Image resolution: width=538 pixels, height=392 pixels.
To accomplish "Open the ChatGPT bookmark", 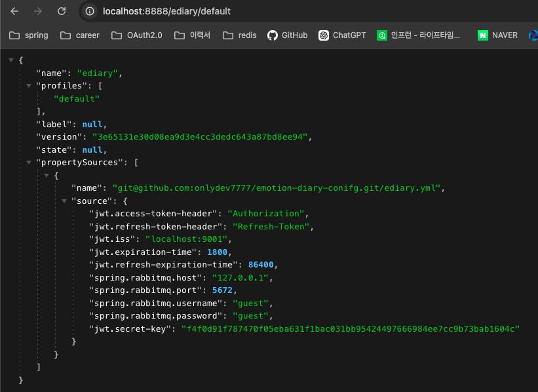I will coord(343,35).
